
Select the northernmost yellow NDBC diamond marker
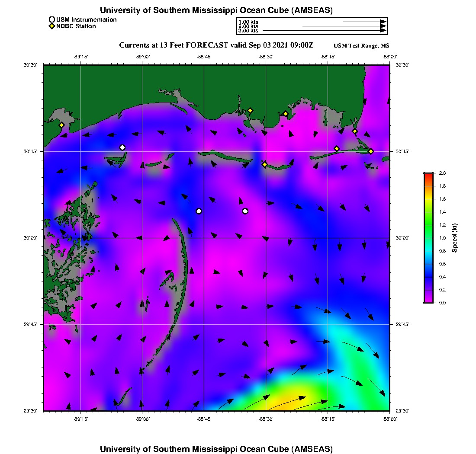(250, 110)
